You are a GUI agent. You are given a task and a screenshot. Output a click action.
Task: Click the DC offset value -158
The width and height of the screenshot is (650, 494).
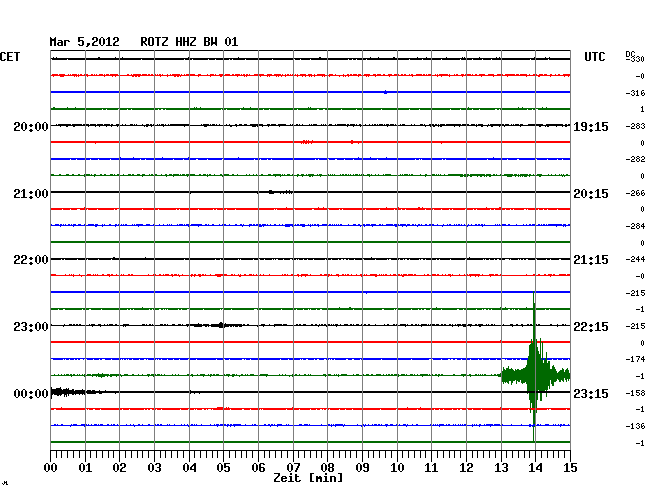click(635, 393)
